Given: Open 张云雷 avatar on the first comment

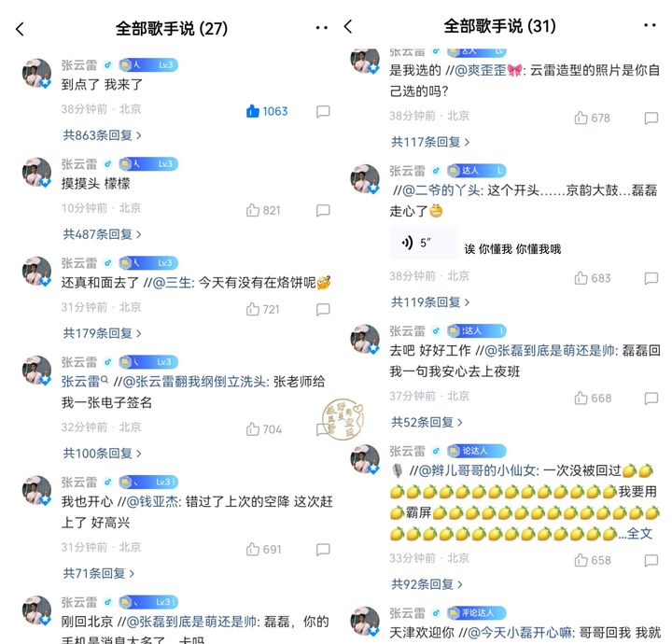Looking at the screenshot, I should coord(36,74).
